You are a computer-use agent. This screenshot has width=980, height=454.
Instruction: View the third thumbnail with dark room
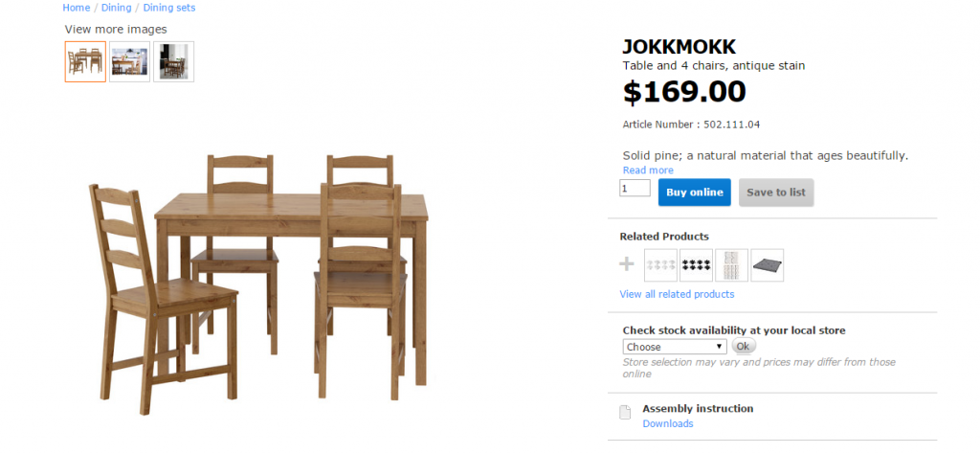tap(173, 61)
